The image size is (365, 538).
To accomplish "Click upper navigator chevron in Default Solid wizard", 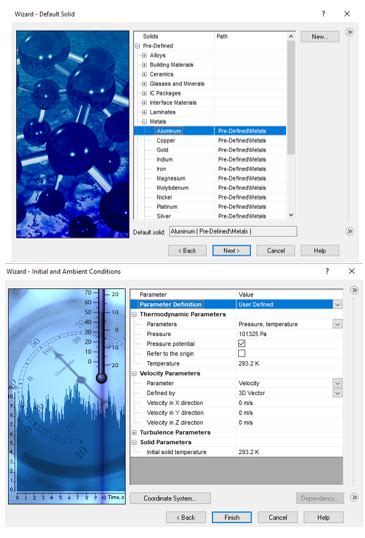I will tap(350, 32).
